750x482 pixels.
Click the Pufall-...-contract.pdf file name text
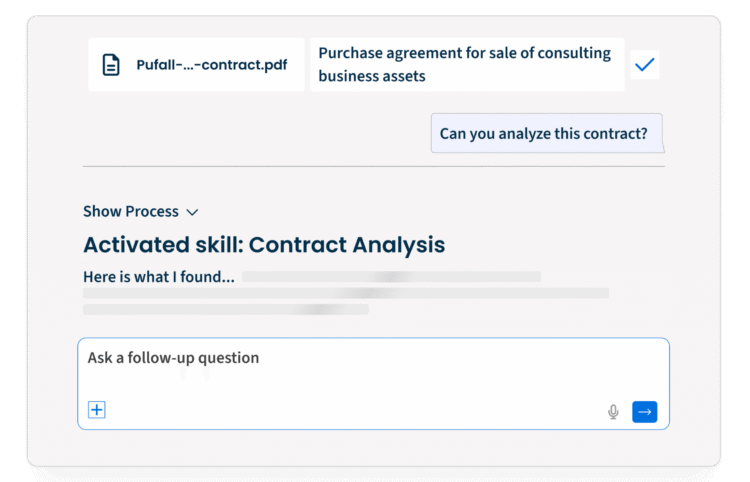coord(212,65)
